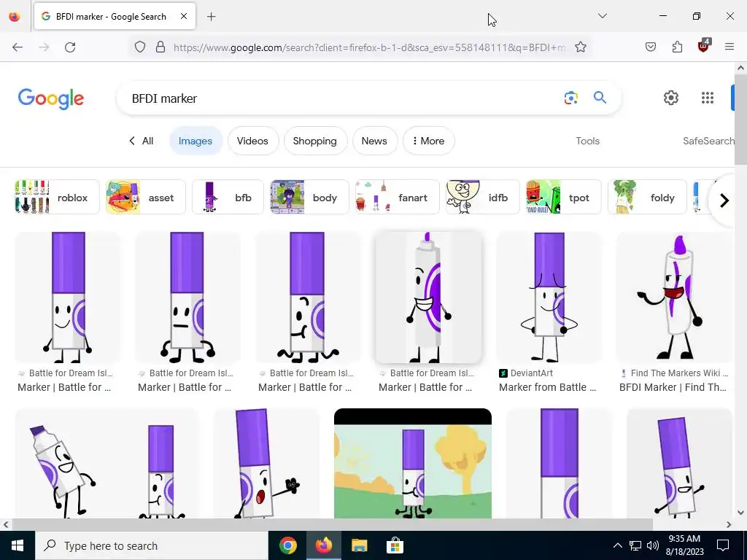
Task: Open grinning uncapped Marker image
Action: coord(429,297)
